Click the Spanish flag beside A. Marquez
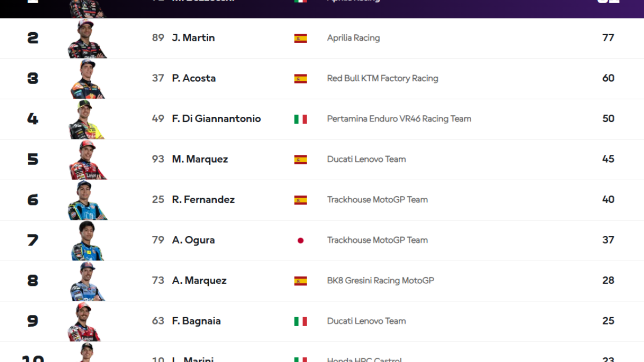Screen dimensions: 644x362 point(301,280)
